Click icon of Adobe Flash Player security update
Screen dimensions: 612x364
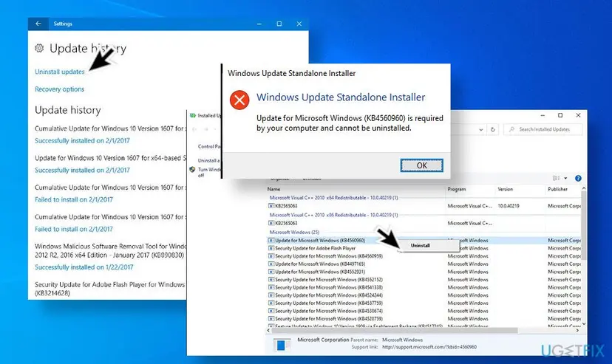point(271,248)
